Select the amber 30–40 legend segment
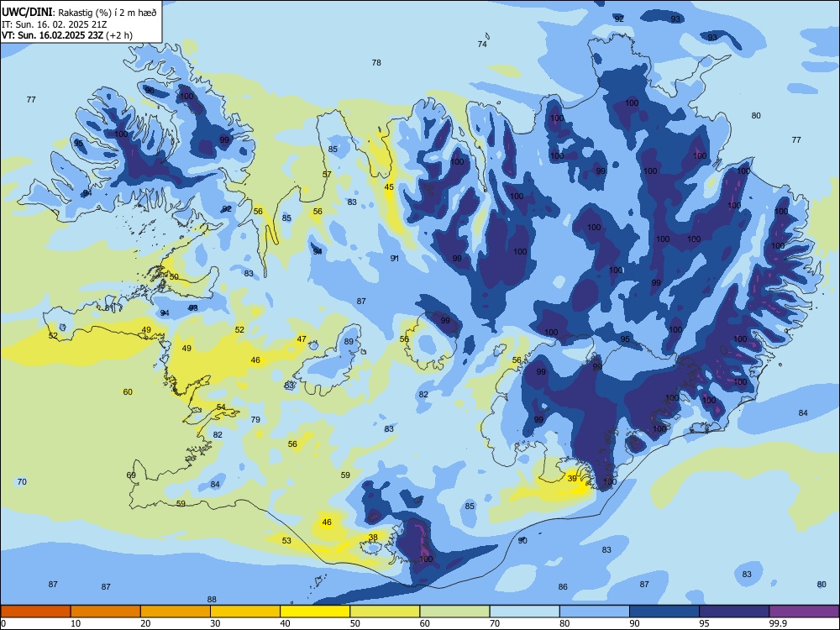840x630 pixels. (x=245, y=612)
